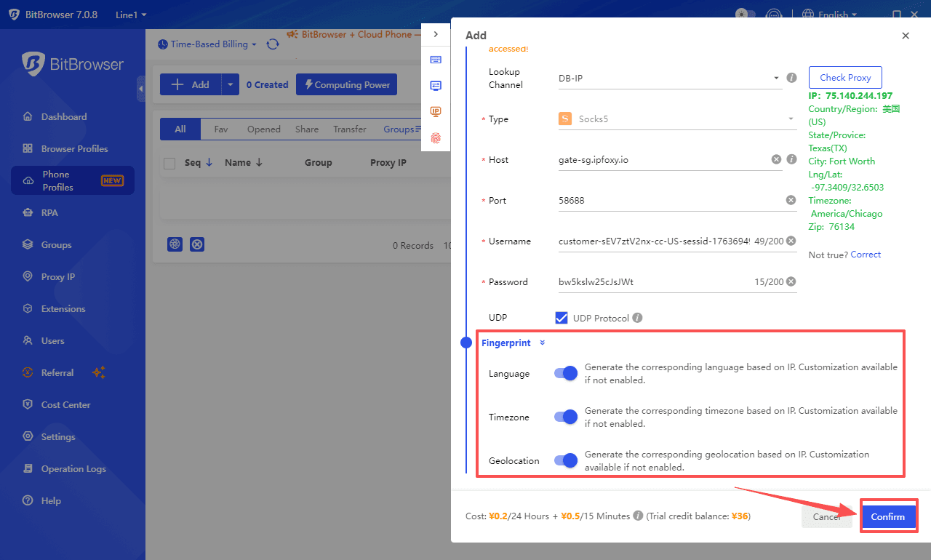931x560 pixels.
Task: Click the info icon beside Lookup Channel
Action: pos(792,78)
